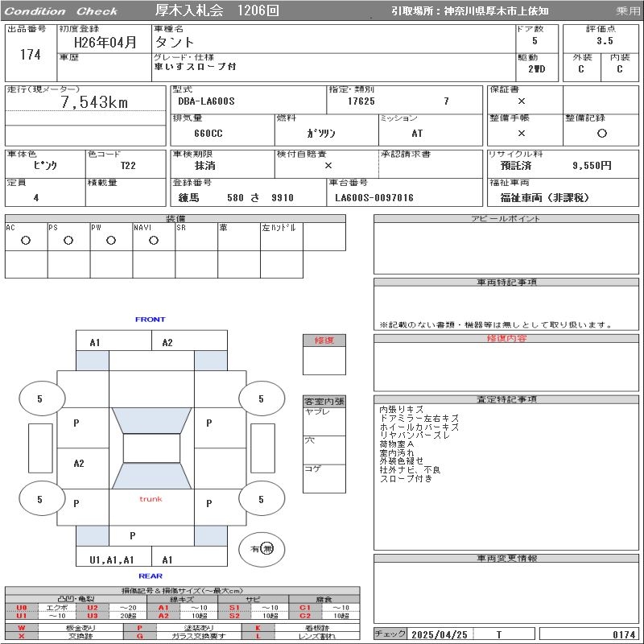Select the note "スロープ付き"
Screen dimensions: 644x644
click(406, 478)
